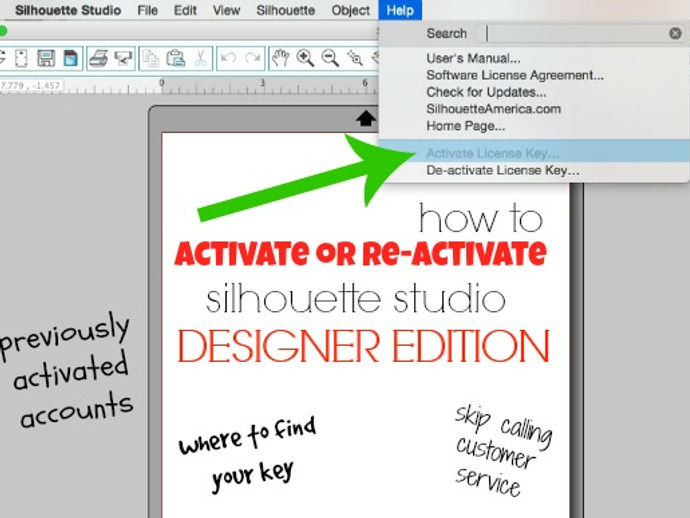Choose Check for Updates
Image resolution: width=690 pixels, height=518 pixels.
click(534, 92)
